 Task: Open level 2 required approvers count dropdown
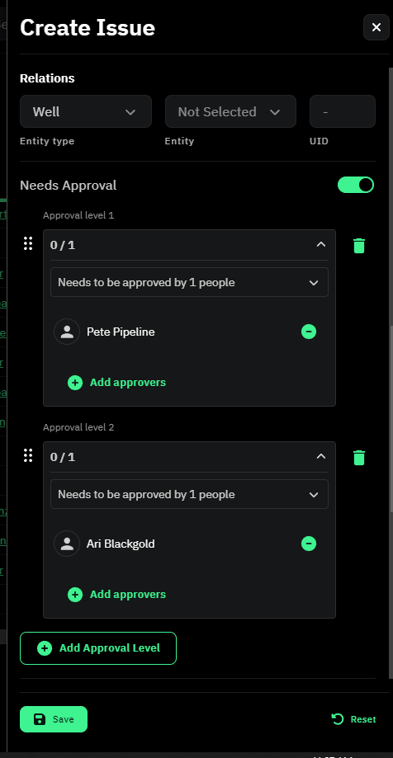pos(189,494)
